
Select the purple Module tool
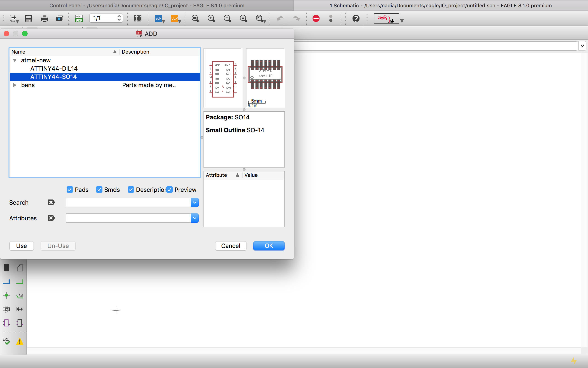(x=7, y=323)
